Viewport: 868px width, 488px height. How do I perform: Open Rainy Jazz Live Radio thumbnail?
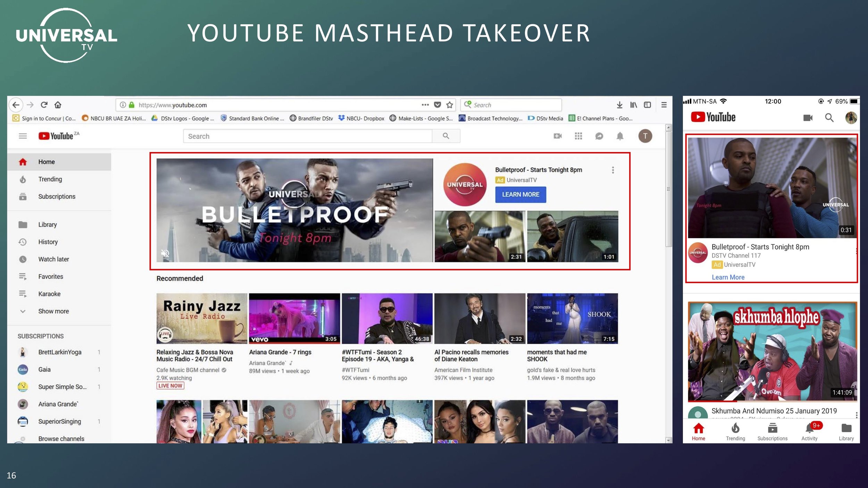point(202,319)
